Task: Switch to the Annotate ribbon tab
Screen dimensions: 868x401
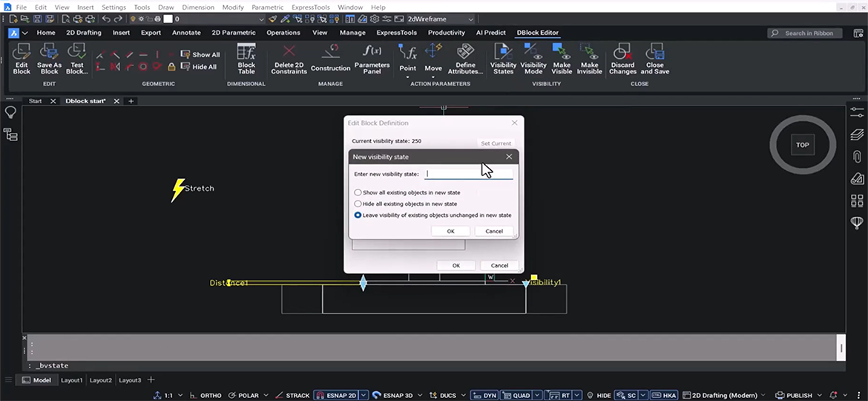Action: (186, 33)
